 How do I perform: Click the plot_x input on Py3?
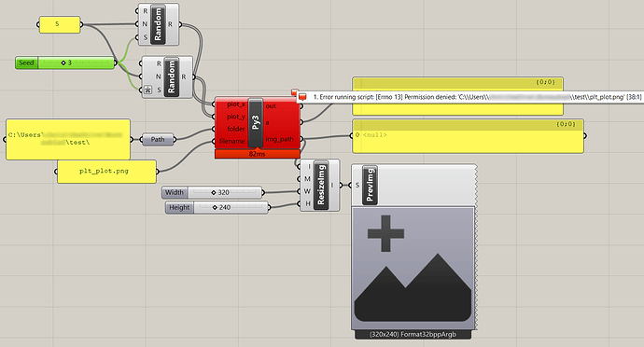point(236,104)
